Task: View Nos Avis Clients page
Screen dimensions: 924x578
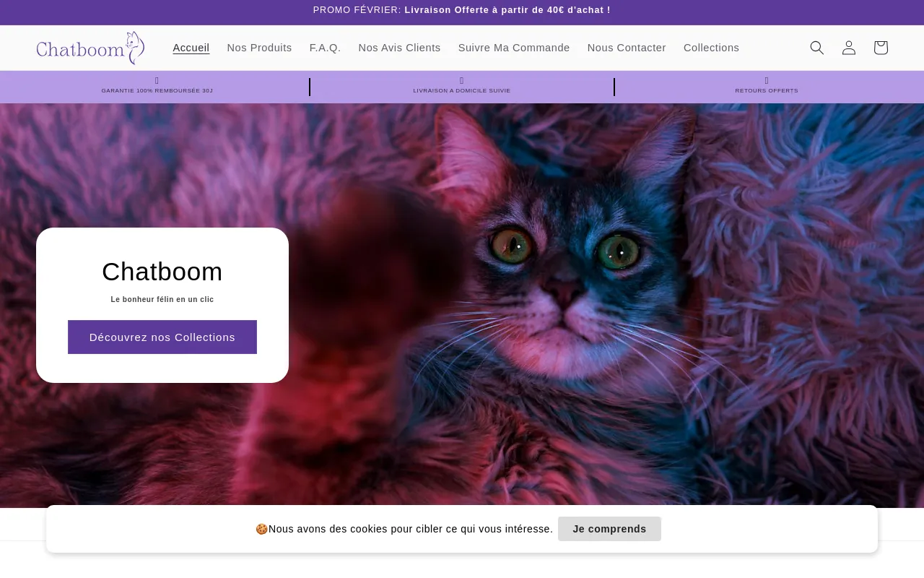Action: 399,48
